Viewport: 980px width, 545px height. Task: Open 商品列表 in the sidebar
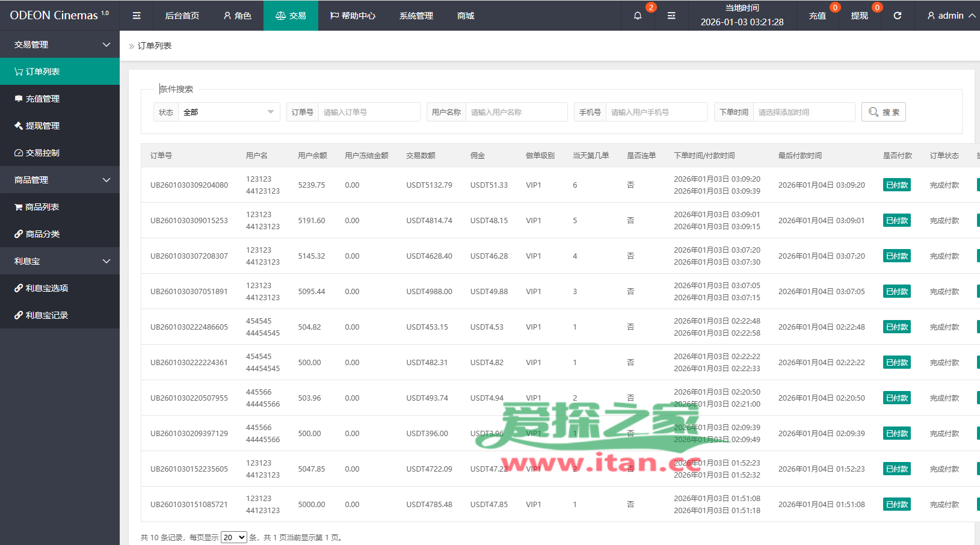click(42, 207)
